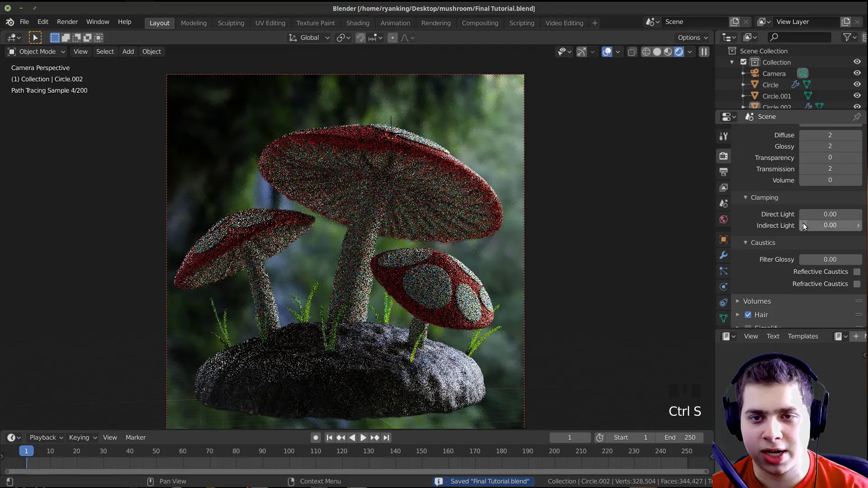Select the Scripting workspace tab
The width and height of the screenshot is (868, 488).
(521, 23)
